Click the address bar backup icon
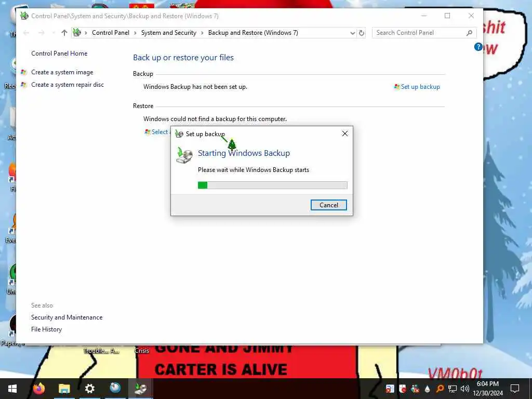 (77, 33)
